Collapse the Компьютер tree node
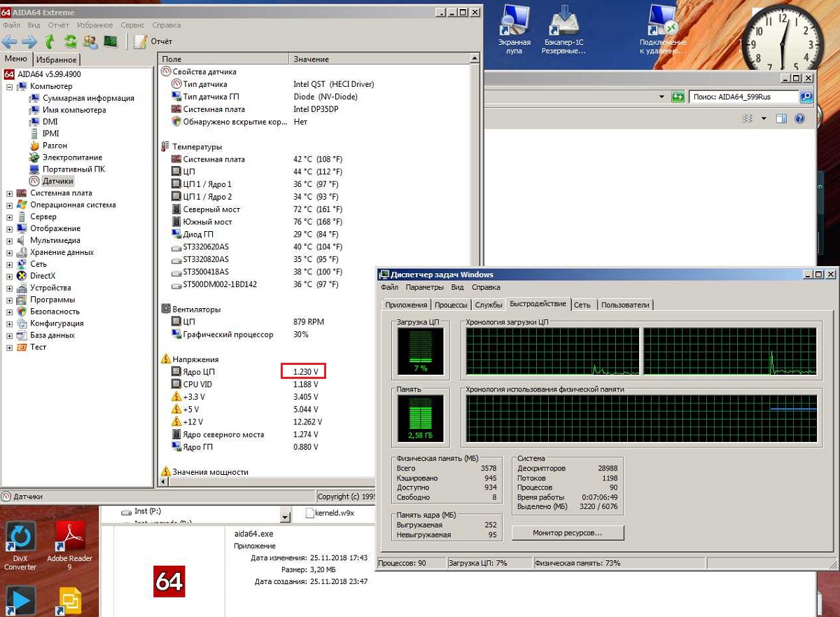840x617 pixels. coord(10,87)
